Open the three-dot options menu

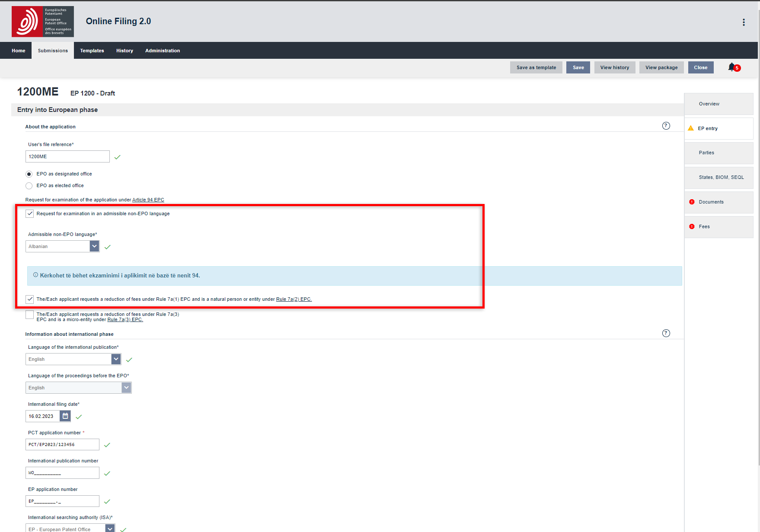point(744,22)
